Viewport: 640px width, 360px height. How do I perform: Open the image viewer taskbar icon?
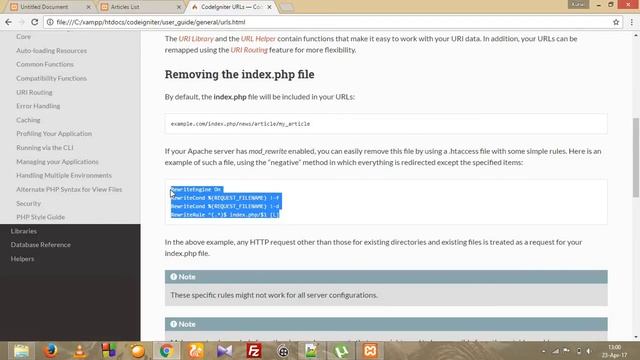click(311, 351)
